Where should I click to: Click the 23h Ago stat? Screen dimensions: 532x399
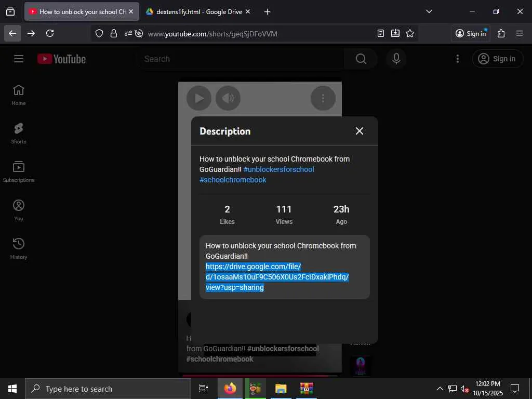point(341,215)
